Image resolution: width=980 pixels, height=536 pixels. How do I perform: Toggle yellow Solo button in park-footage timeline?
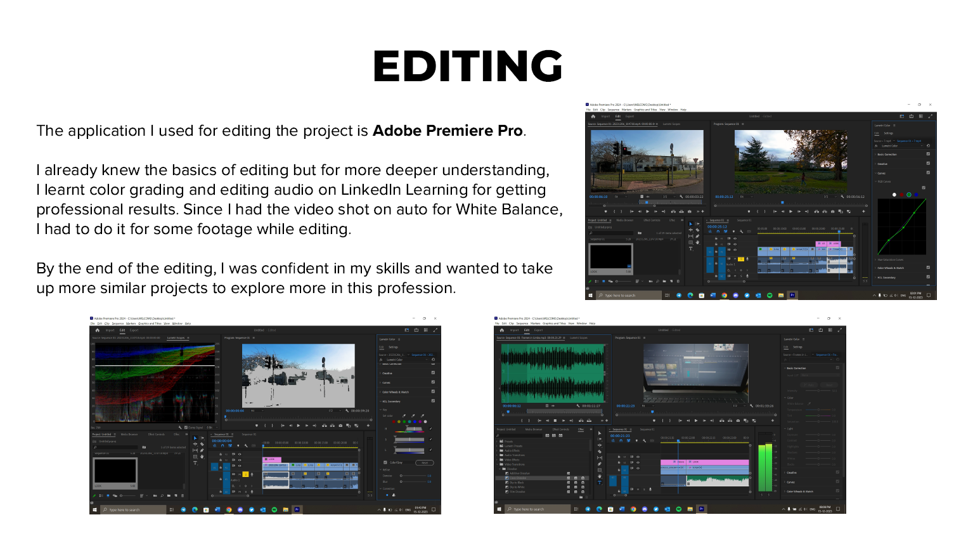click(741, 259)
